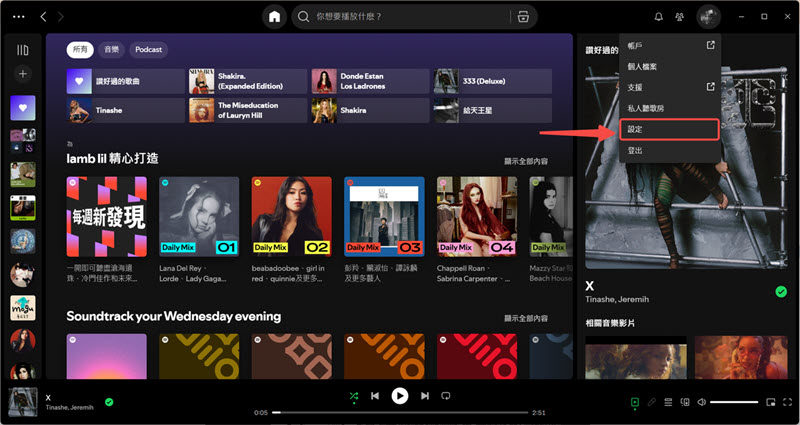Open 支援 in the profile menu
The image size is (800, 425).
tap(670, 88)
